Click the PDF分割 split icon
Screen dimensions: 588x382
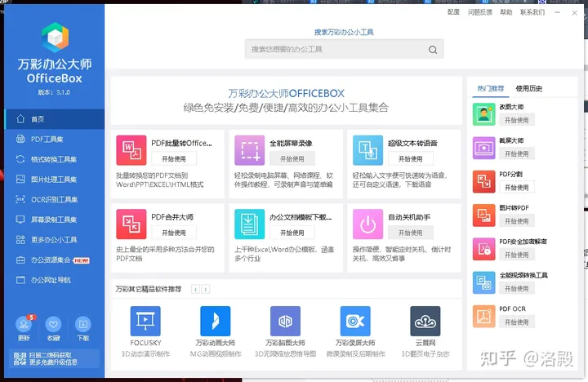tap(483, 181)
